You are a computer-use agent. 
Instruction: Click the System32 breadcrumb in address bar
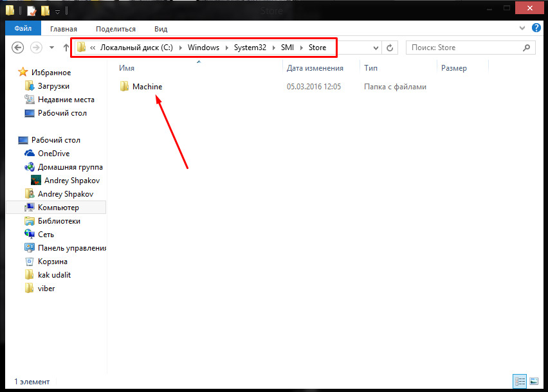pos(250,48)
